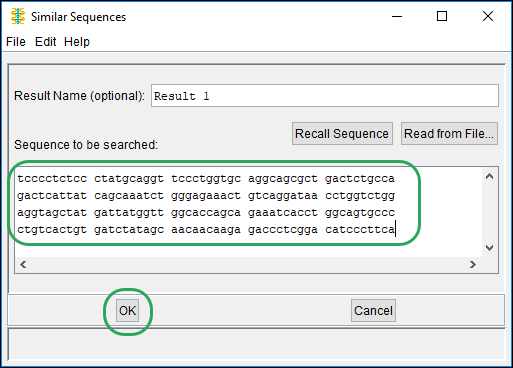This screenshot has width=513, height=368.
Task: Maximize the Similar Sequences window
Action: click(x=442, y=16)
